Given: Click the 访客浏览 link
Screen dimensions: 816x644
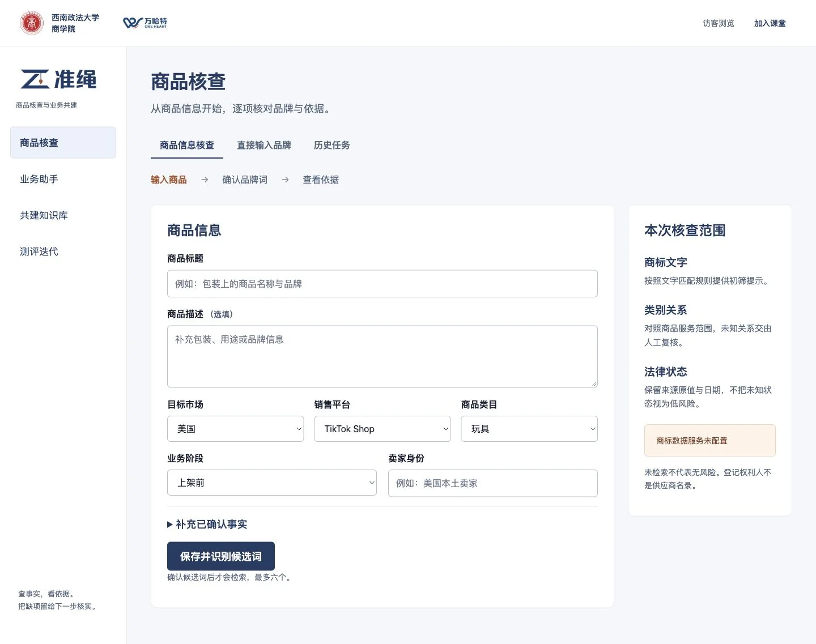Looking at the screenshot, I should click(x=719, y=23).
